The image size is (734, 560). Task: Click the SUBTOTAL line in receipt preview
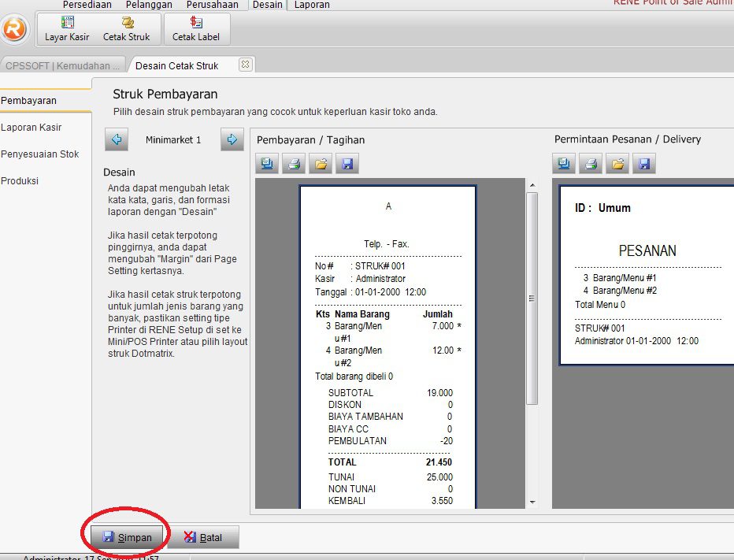pos(391,393)
